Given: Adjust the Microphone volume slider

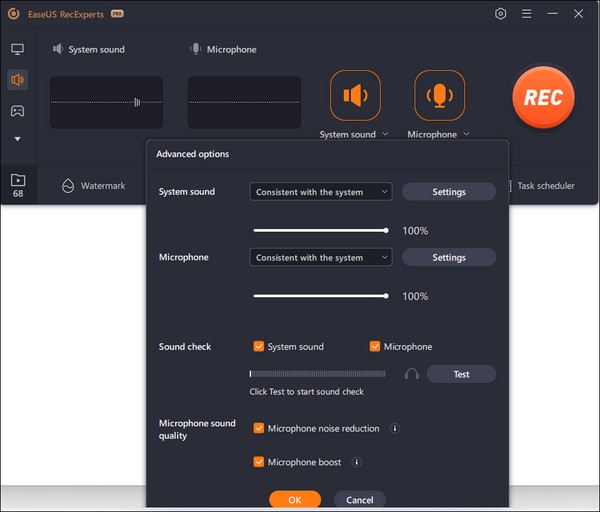Looking at the screenshot, I should (321, 296).
